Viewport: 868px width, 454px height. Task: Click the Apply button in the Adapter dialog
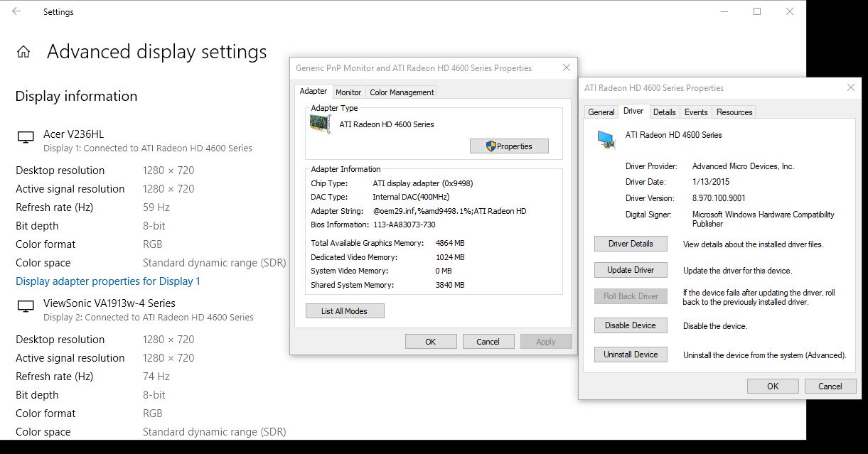(546, 342)
